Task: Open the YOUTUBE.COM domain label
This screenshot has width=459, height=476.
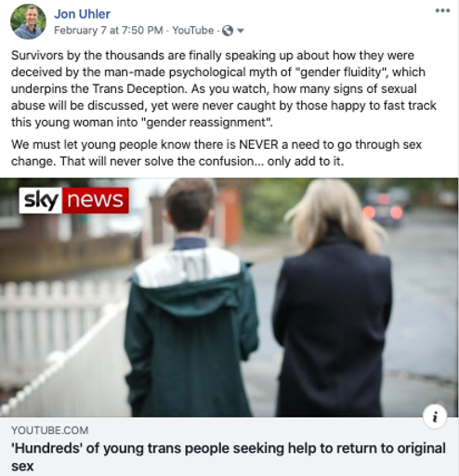Action: click(x=49, y=430)
